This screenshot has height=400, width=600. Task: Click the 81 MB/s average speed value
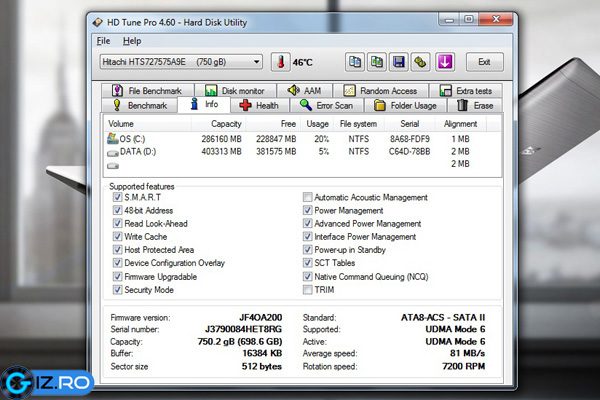(468, 353)
